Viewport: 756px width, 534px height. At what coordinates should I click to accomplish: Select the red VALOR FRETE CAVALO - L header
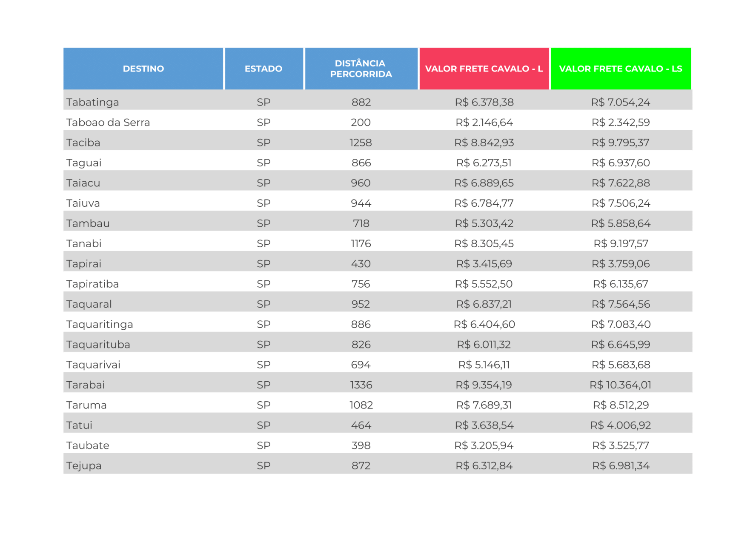click(484, 69)
